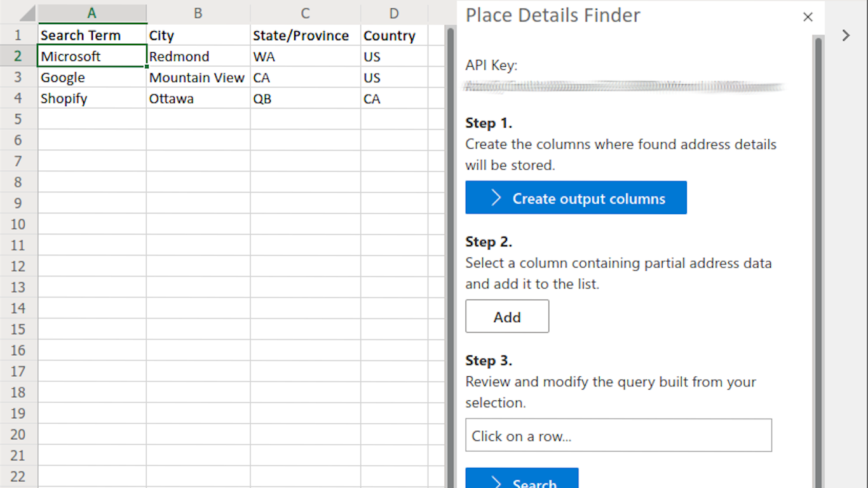This screenshot has width=868, height=488.
Task: Select the Shopify cell
Action: (x=92, y=98)
